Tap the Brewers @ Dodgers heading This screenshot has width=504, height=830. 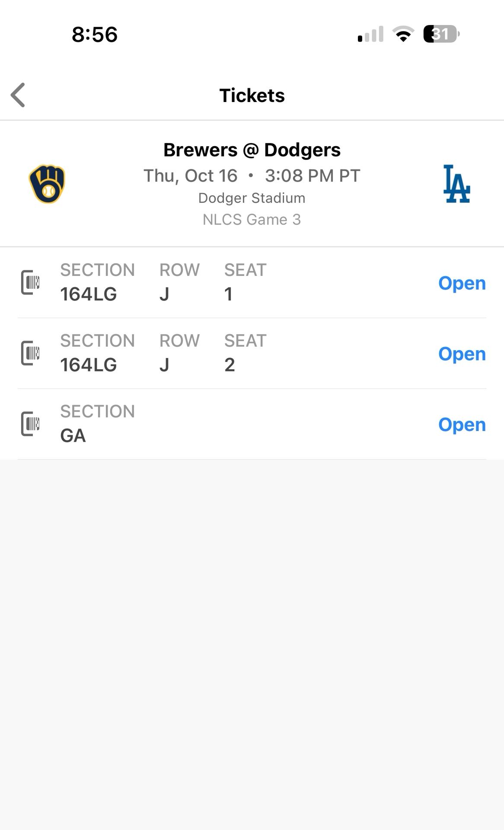pos(252,150)
